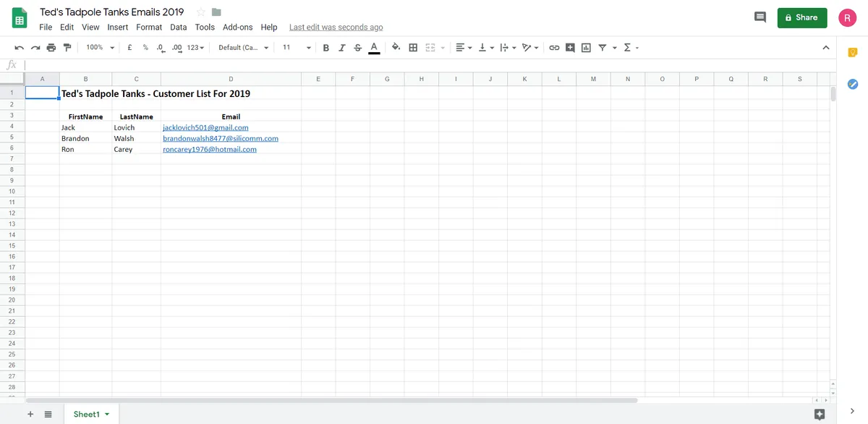Open the text color picker

(374, 48)
